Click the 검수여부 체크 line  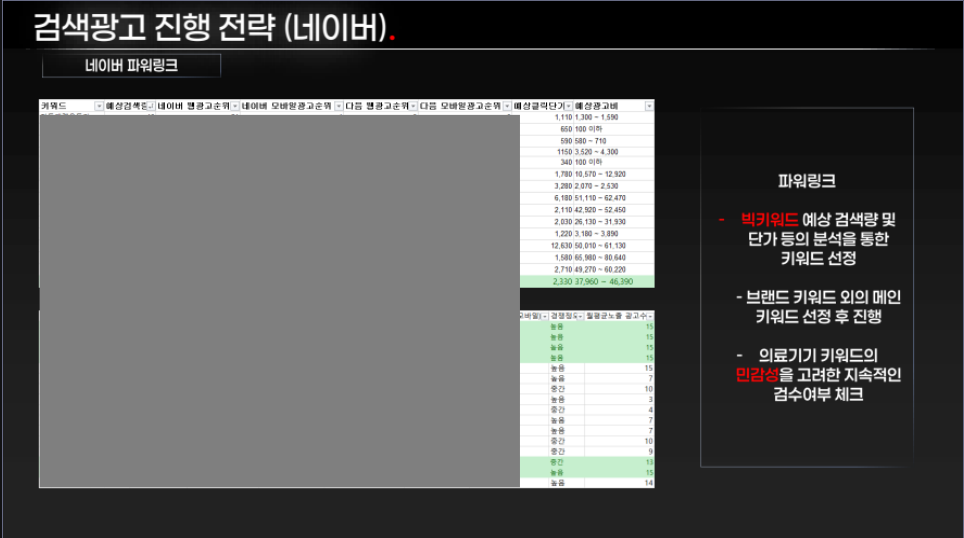[x=818, y=394]
